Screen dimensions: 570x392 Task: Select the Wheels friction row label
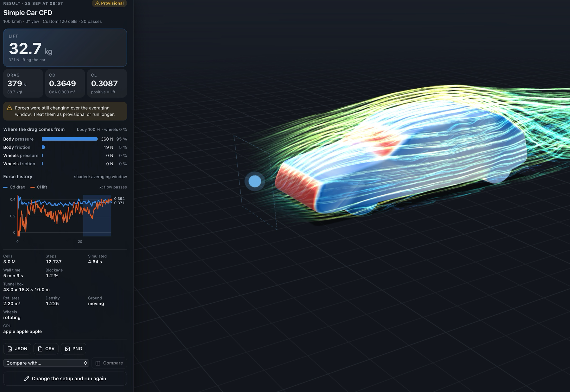19,164
